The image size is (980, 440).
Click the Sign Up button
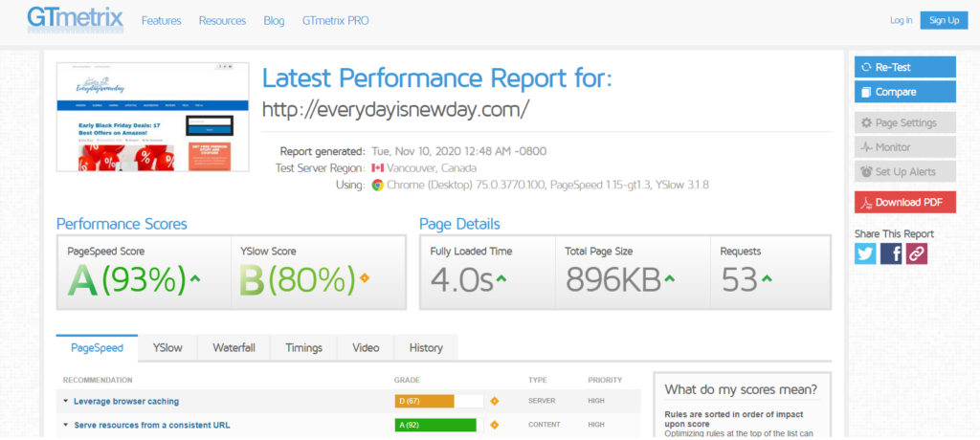point(944,20)
